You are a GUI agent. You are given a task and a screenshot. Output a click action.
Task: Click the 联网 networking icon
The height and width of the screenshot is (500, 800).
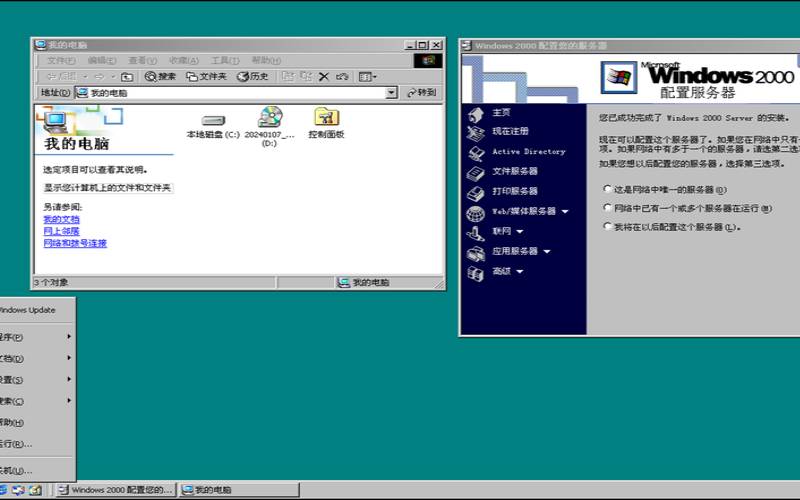(x=476, y=233)
